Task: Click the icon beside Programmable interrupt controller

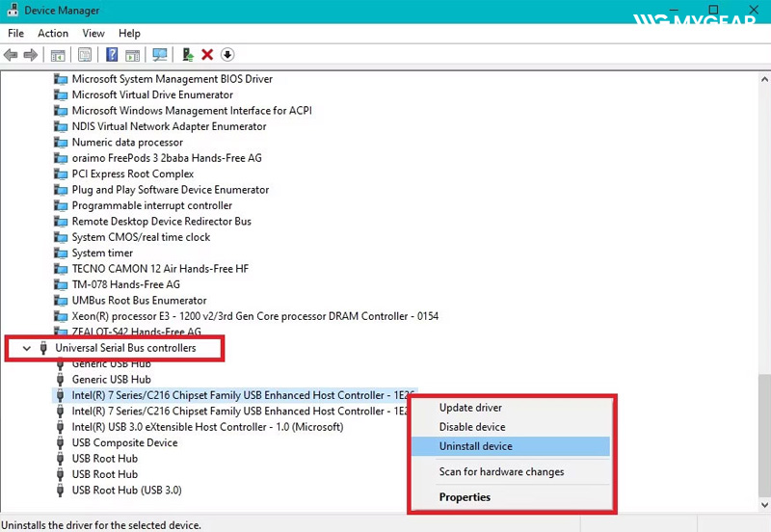Action: [x=61, y=205]
